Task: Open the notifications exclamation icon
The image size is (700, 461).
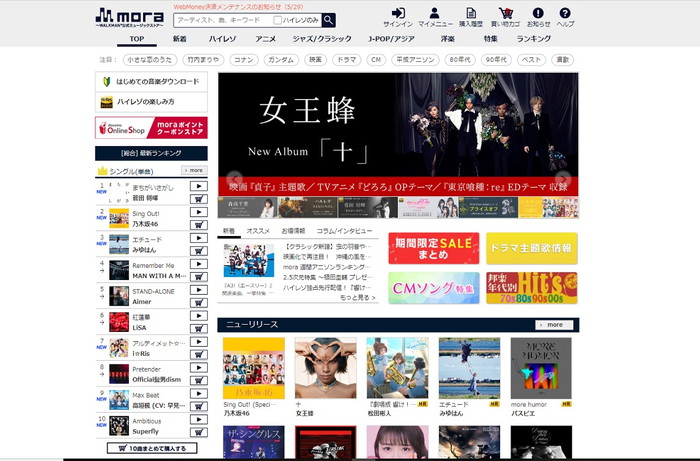Action: 538,13
